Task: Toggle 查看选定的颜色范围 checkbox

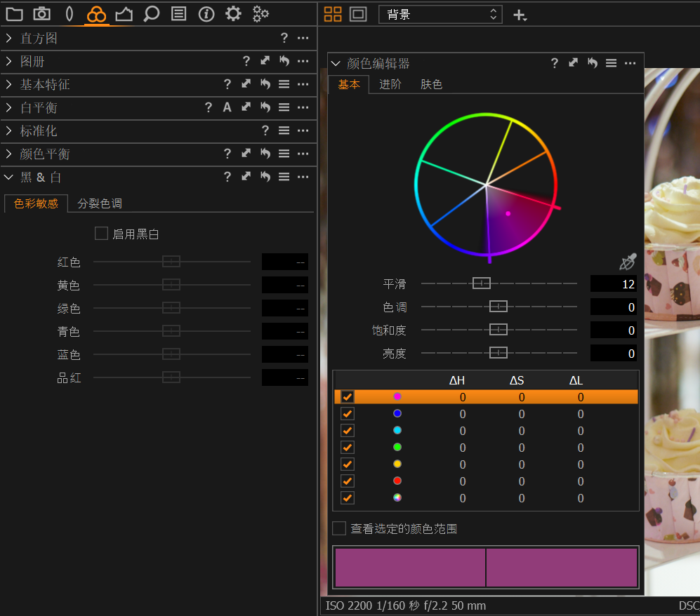Action: [339, 528]
